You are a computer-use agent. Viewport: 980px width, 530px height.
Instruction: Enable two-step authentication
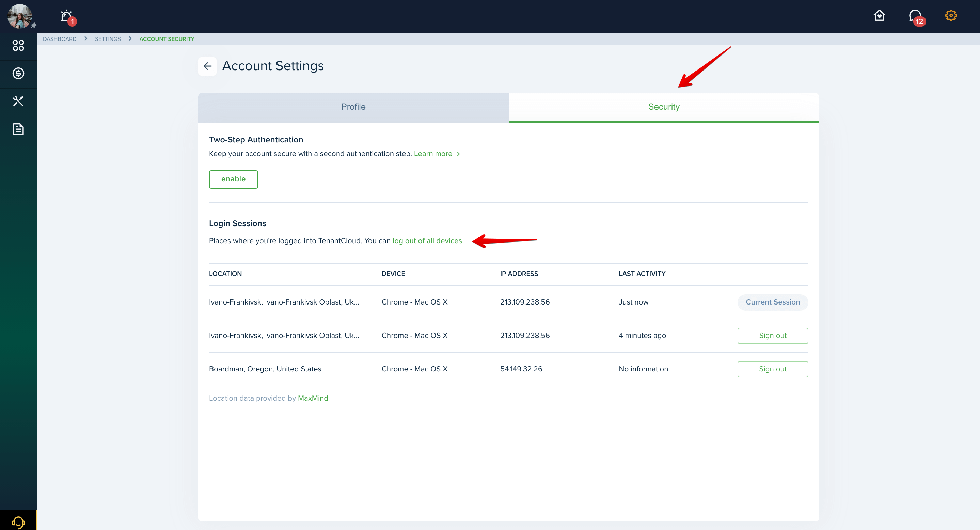tap(233, 179)
